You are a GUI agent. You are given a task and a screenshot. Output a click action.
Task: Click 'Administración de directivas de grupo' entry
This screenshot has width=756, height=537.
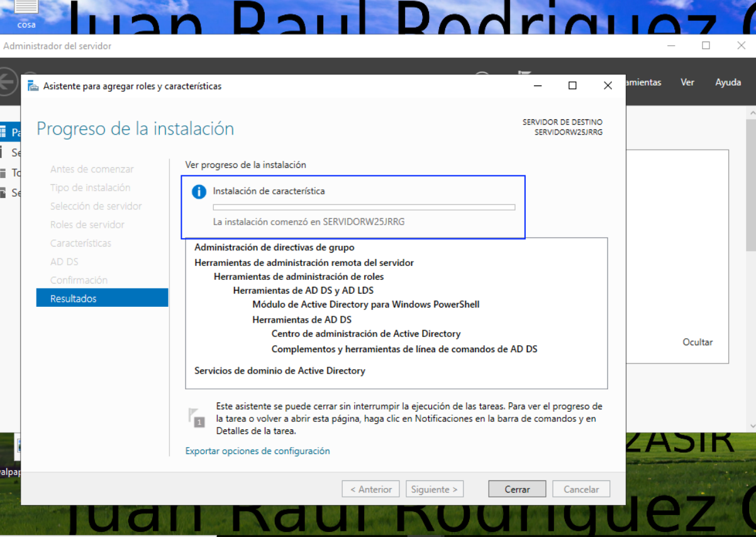(274, 248)
